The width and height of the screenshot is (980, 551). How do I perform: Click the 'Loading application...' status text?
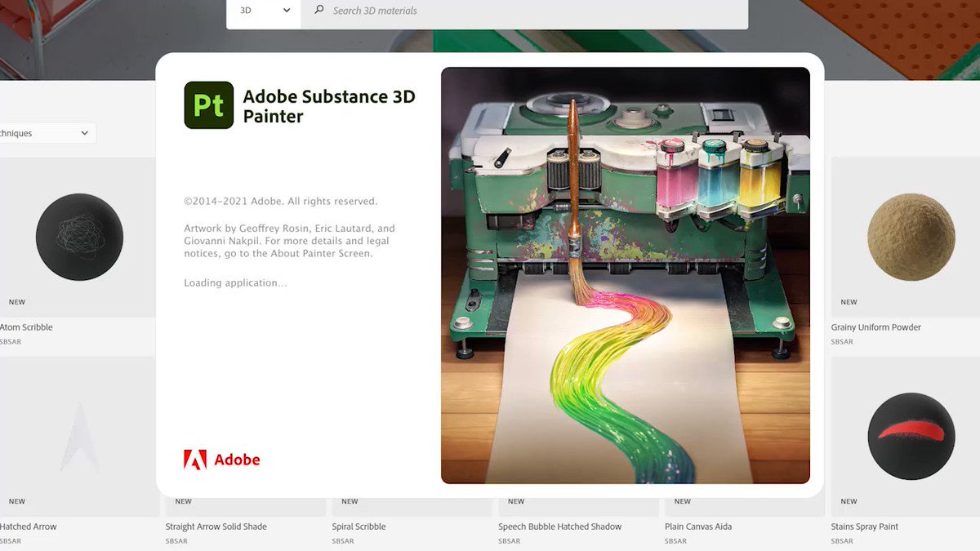coord(235,283)
